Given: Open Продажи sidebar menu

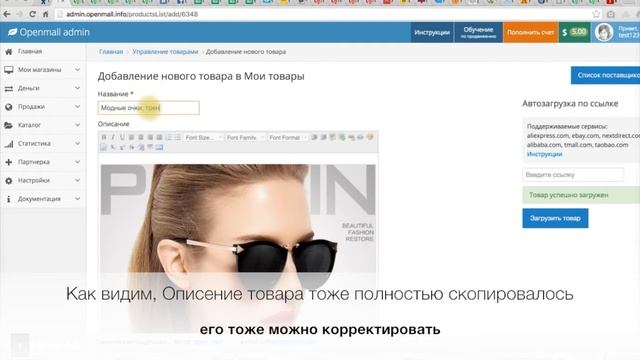Looking at the screenshot, I should [42, 107].
